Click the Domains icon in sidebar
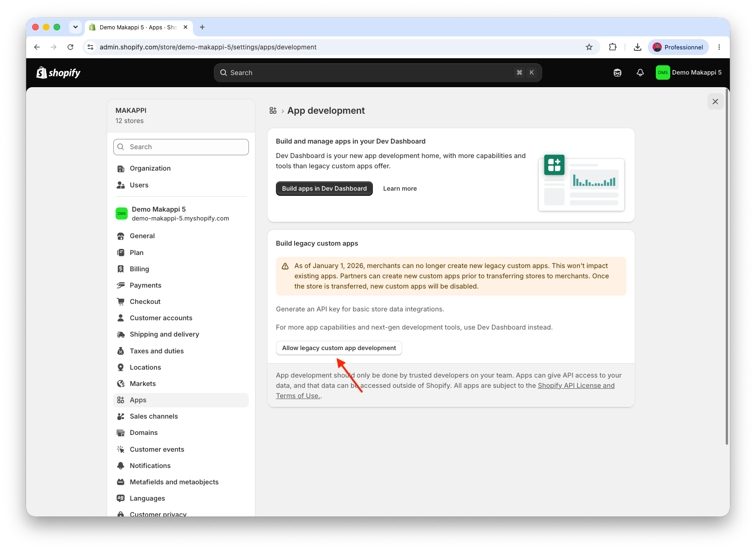 (121, 433)
